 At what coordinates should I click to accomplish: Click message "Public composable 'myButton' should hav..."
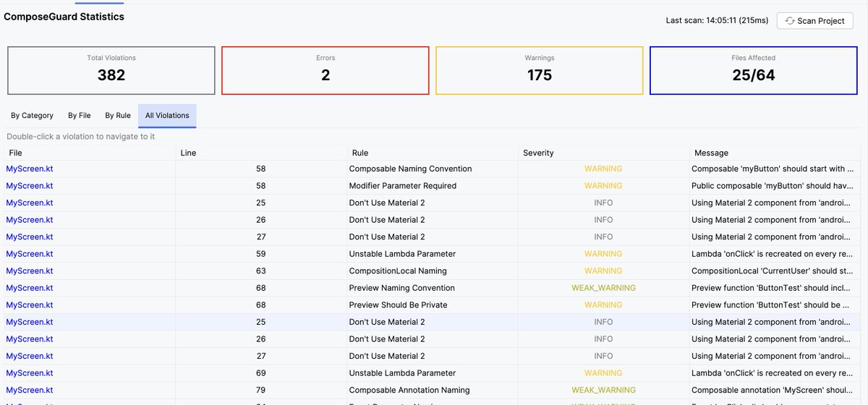[773, 186]
